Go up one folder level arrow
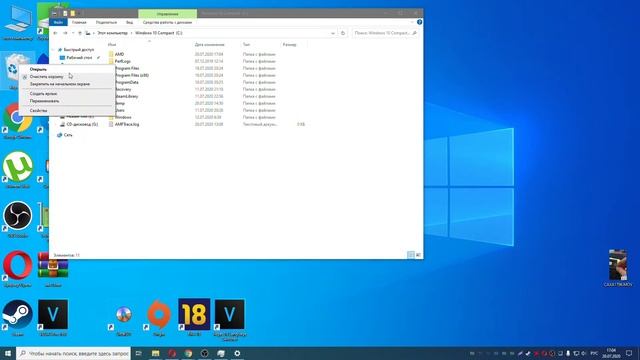This screenshot has height=360, width=640. click(x=80, y=33)
